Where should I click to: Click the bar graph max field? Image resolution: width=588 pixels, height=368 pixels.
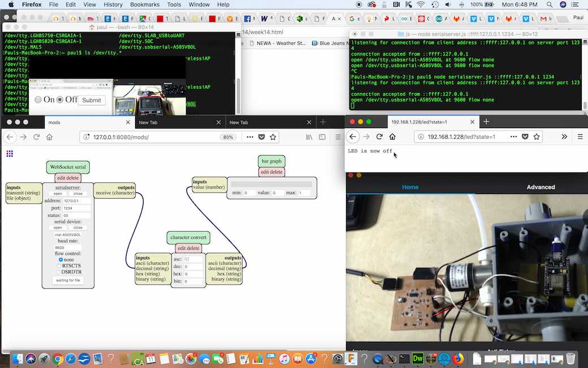[x=304, y=192]
